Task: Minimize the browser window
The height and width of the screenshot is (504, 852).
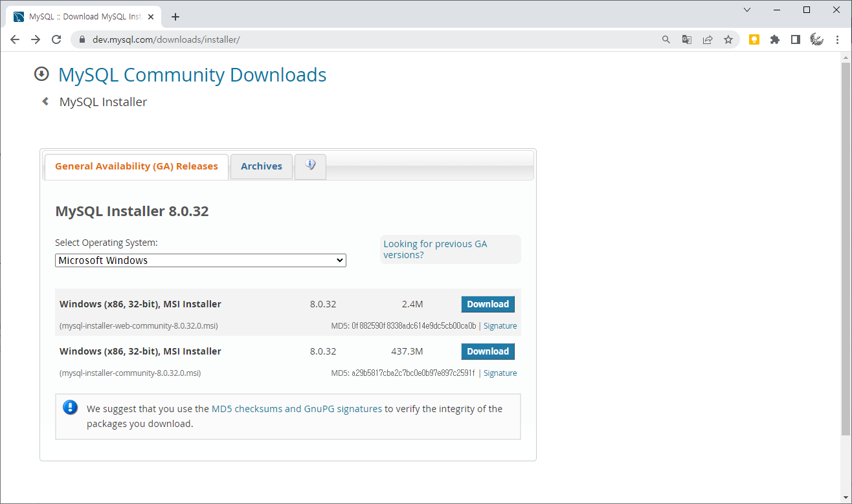Action: tap(777, 10)
